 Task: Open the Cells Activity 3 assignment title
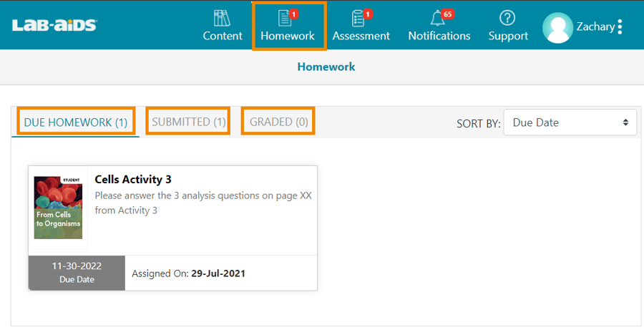133,180
